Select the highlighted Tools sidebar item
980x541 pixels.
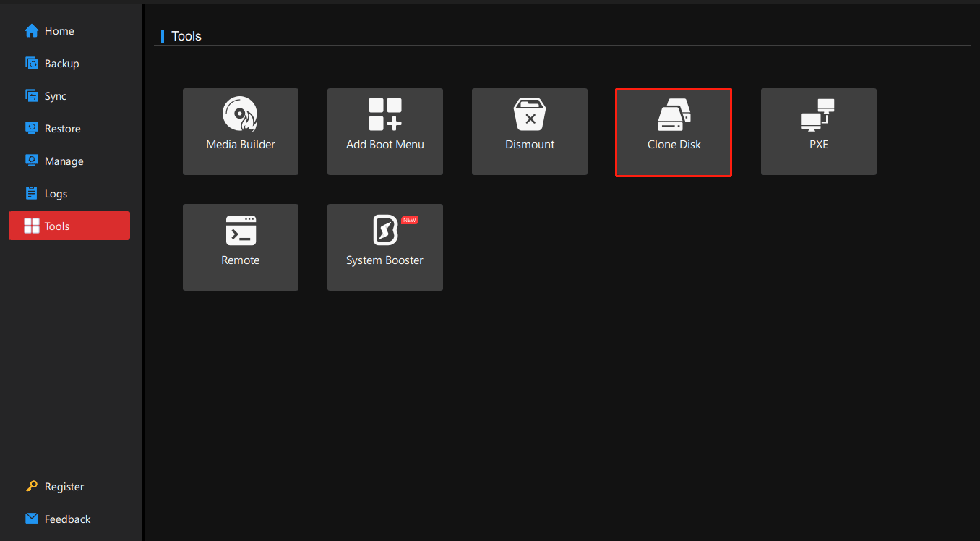pyautogui.click(x=69, y=226)
